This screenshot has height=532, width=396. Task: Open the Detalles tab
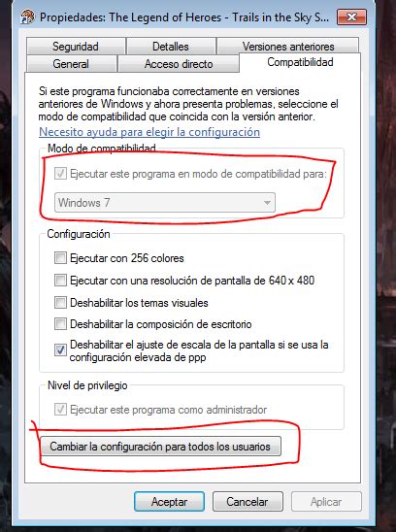pyautogui.click(x=171, y=47)
